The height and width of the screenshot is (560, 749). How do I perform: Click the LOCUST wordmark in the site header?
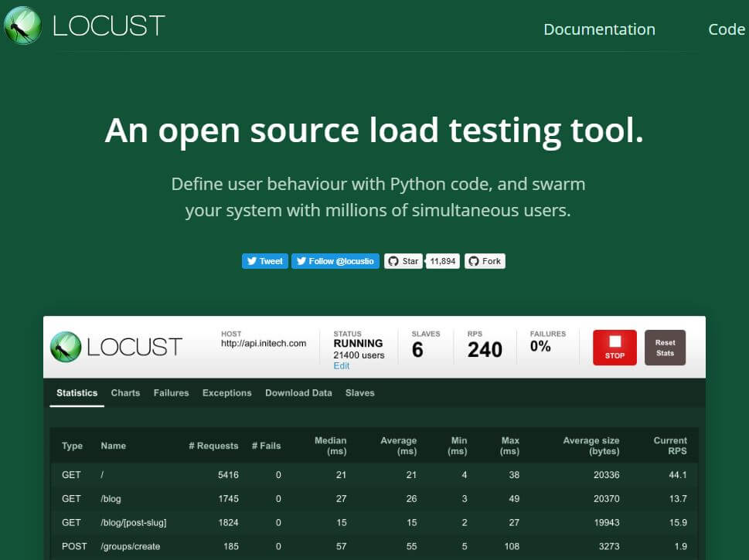tap(109, 25)
